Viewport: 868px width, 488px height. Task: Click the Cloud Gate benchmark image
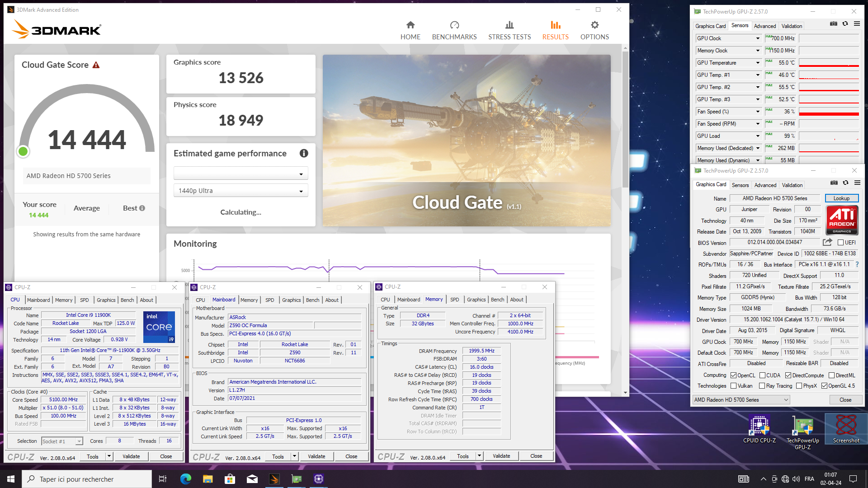467,141
